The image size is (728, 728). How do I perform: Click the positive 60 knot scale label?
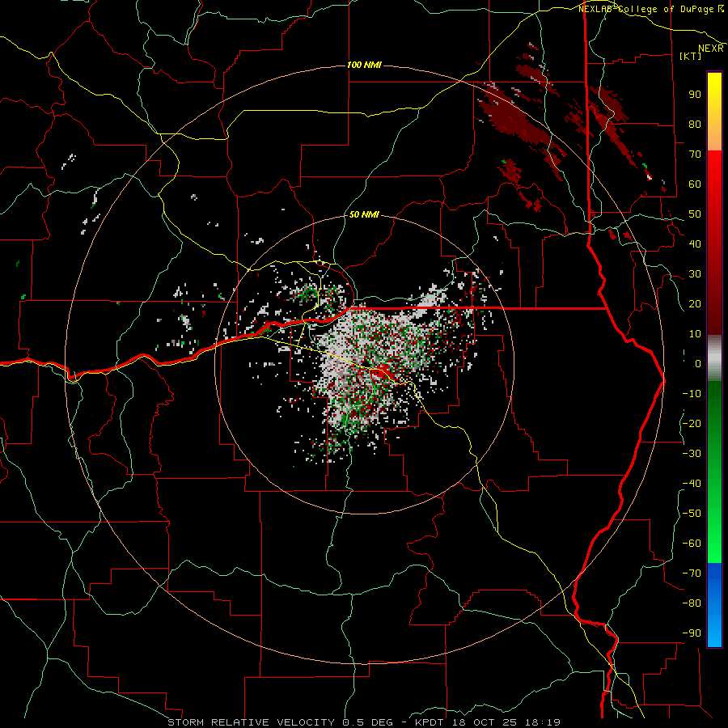[x=695, y=184]
